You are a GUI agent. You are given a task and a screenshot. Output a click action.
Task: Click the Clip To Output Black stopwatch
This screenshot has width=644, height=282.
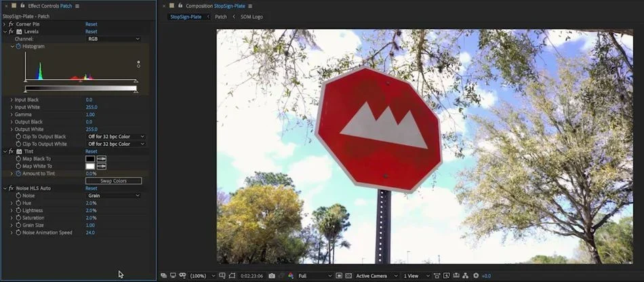(18, 137)
